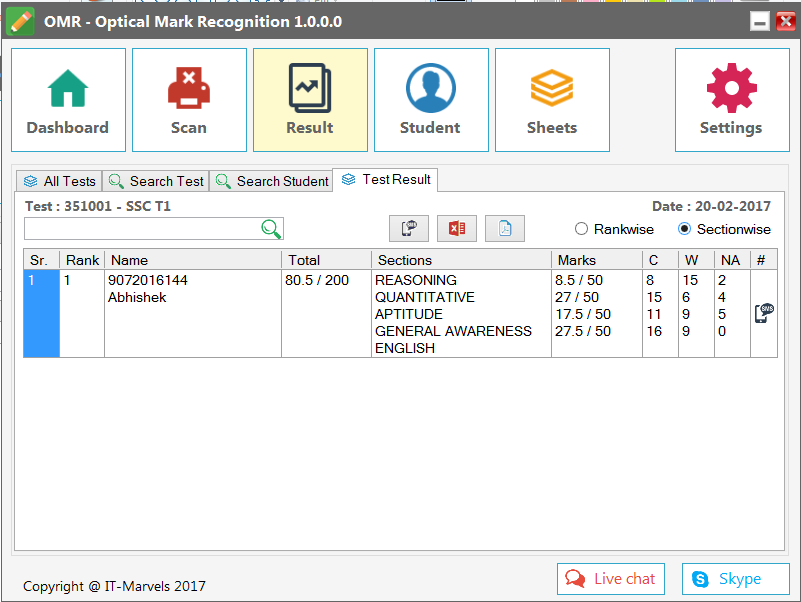Screen dimensions: 801x602
Task: Select the Sectionwise radio option
Action: pyautogui.click(x=724, y=229)
